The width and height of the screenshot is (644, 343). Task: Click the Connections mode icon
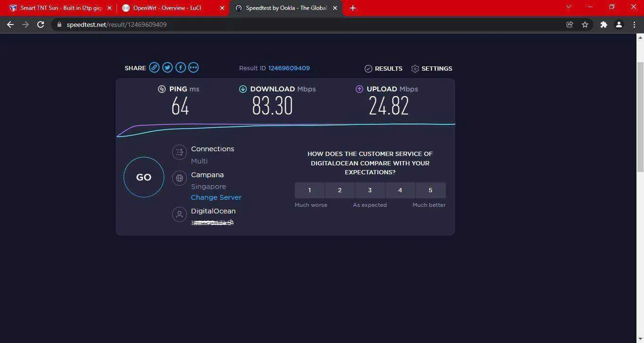(179, 152)
